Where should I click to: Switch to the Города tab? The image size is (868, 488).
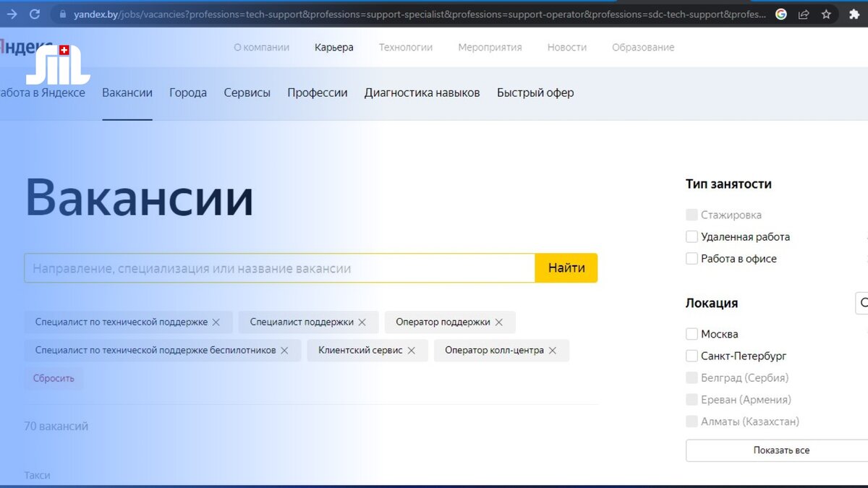(x=188, y=93)
